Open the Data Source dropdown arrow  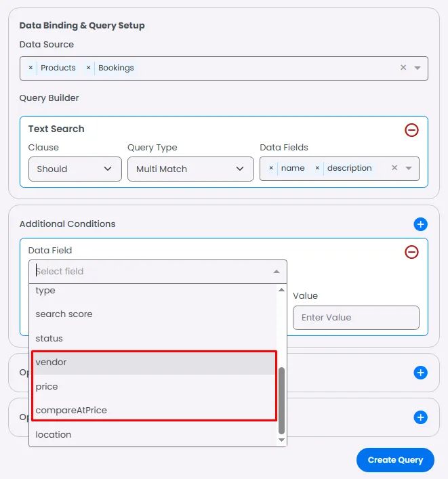(418, 68)
